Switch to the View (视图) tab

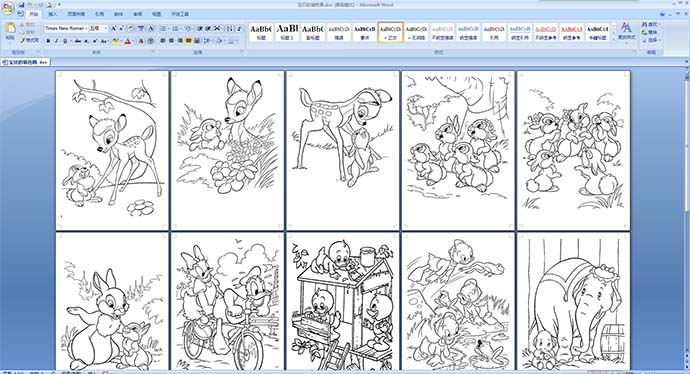point(157,14)
